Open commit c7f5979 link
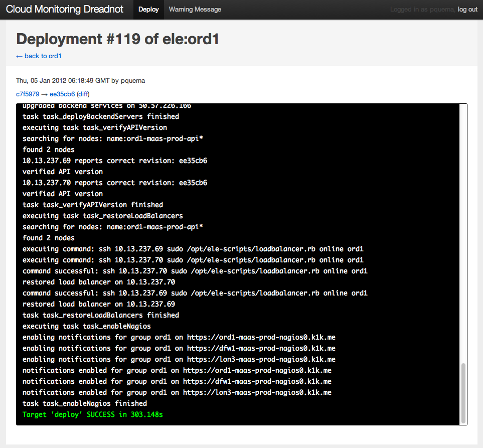483x448 pixels. click(28, 94)
